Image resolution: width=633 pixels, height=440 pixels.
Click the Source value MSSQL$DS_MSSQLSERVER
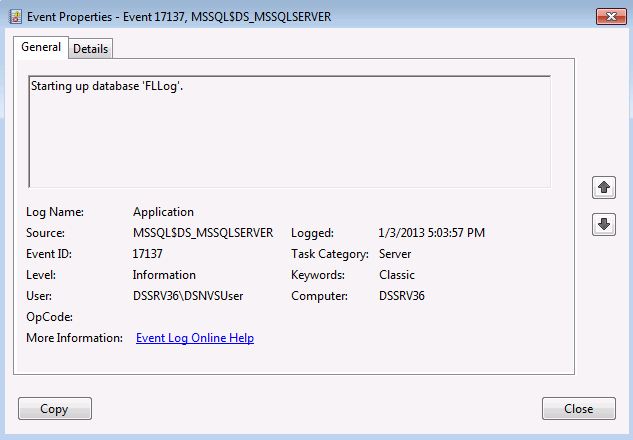[x=203, y=233]
